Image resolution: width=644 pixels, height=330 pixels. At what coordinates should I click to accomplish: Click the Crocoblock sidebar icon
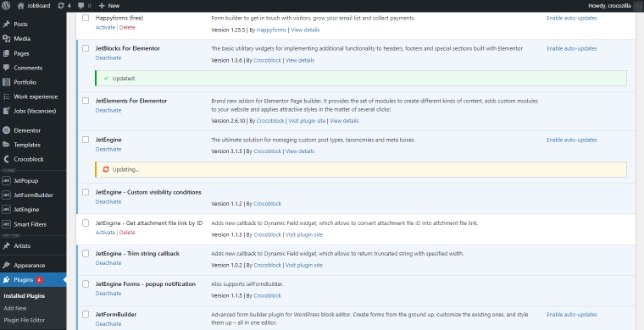coord(6,159)
